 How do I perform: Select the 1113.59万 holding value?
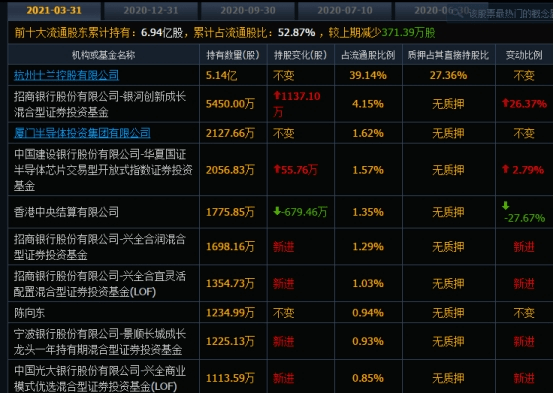click(230, 378)
